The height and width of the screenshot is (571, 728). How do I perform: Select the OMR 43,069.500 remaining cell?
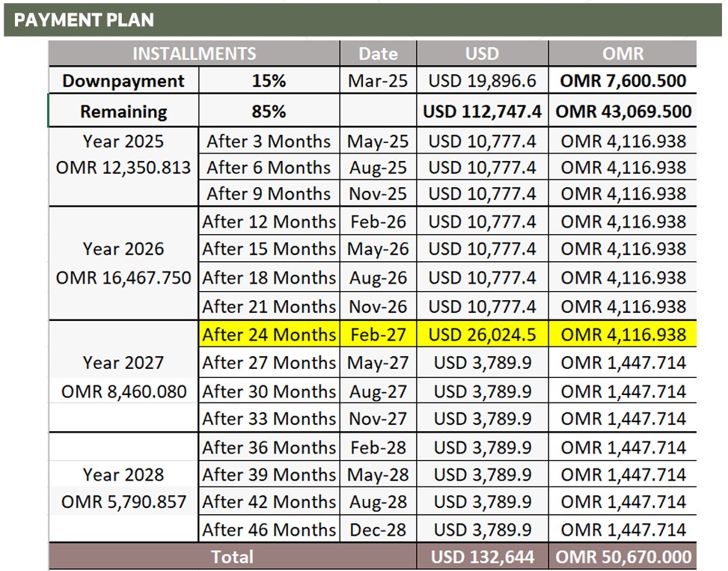623,111
